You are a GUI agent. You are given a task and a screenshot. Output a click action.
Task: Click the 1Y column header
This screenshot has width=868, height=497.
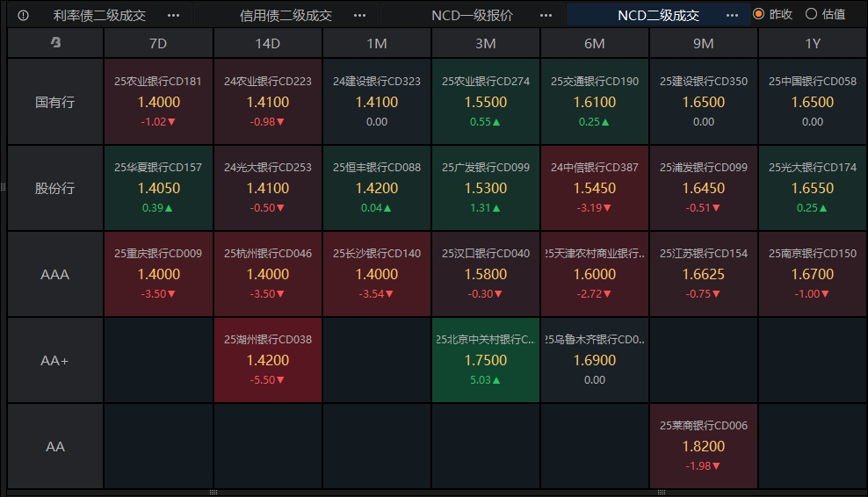[x=813, y=43]
